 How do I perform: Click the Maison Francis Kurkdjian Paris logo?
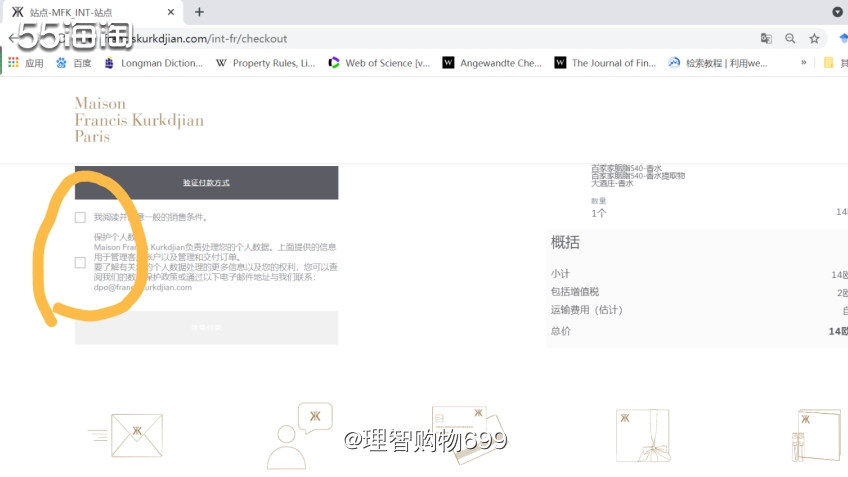click(139, 120)
